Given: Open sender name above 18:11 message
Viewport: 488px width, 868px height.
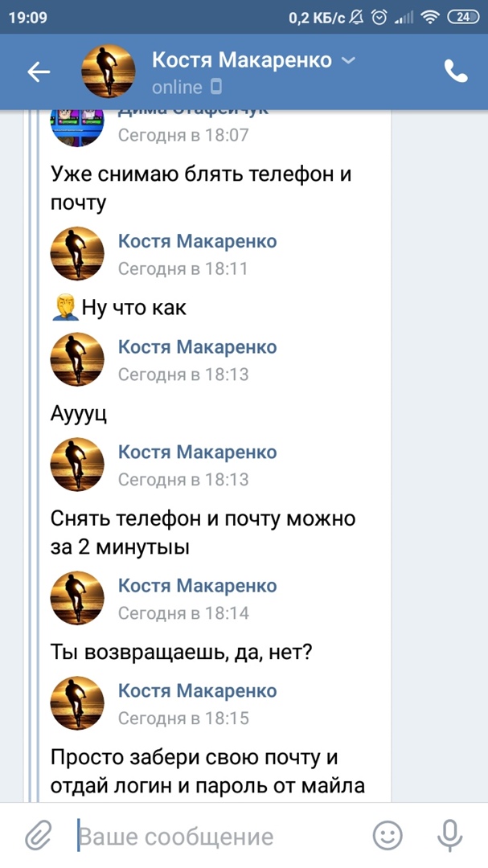Looking at the screenshot, I should [x=197, y=241].
